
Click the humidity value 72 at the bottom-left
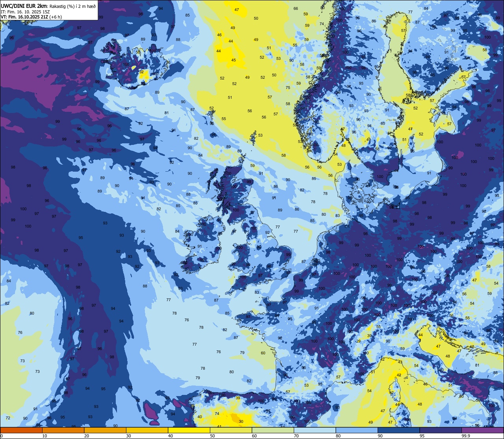8,418
